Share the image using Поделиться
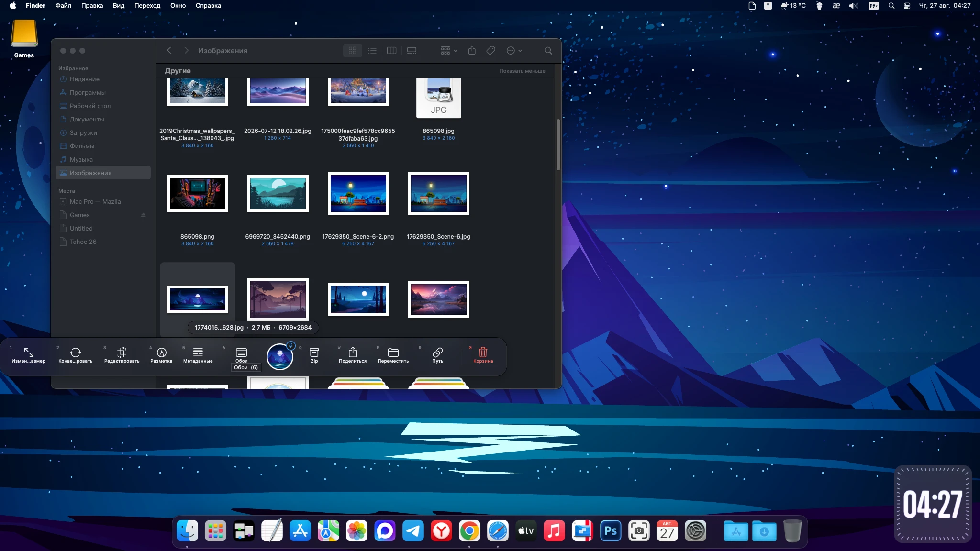The width and height of the screenshot is (980, 551). click(x=353, y=355)
